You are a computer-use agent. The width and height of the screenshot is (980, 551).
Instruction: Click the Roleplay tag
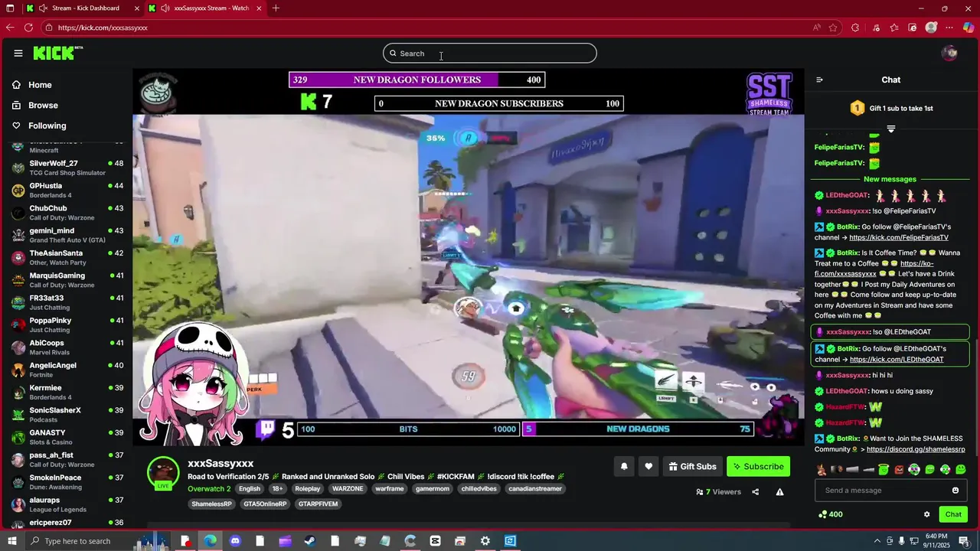tap(308, 489)
